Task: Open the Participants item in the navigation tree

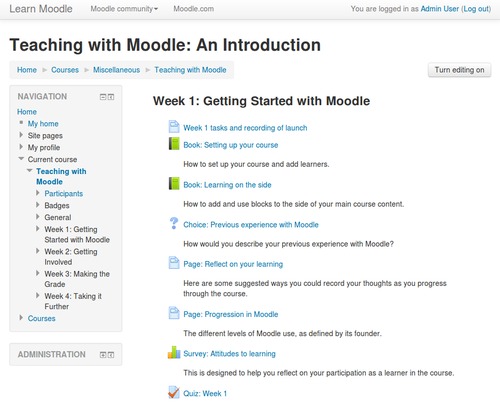Action: (x=64, y=194)
